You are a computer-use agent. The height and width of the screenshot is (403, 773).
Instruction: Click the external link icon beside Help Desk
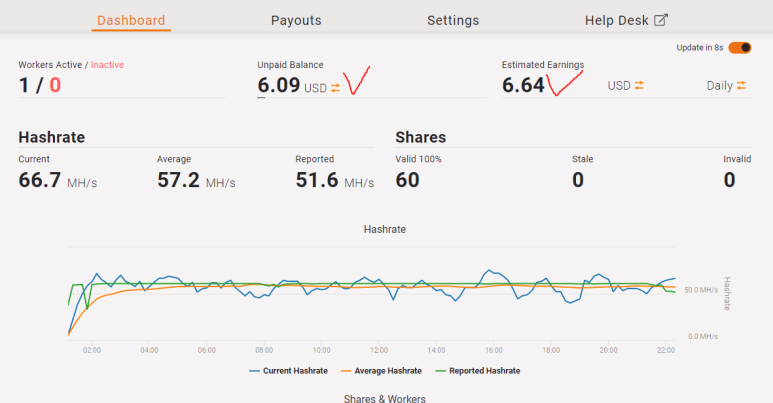point(661,20)
